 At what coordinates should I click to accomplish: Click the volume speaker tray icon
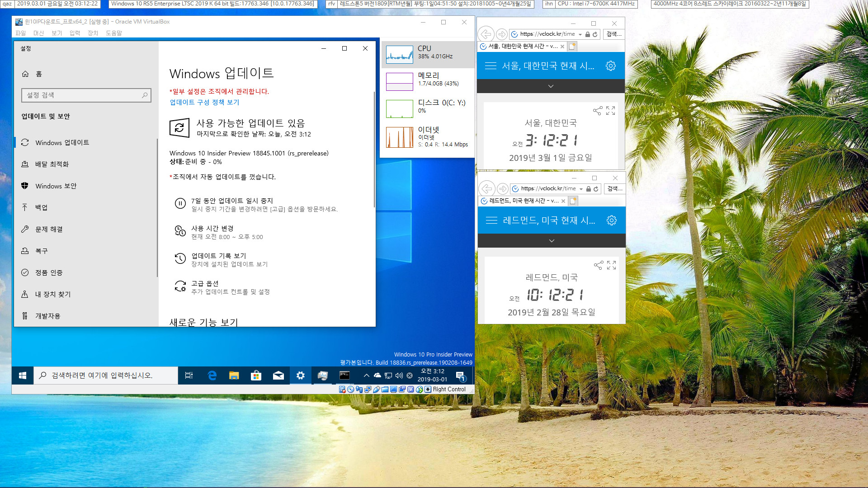coord(399,375)
